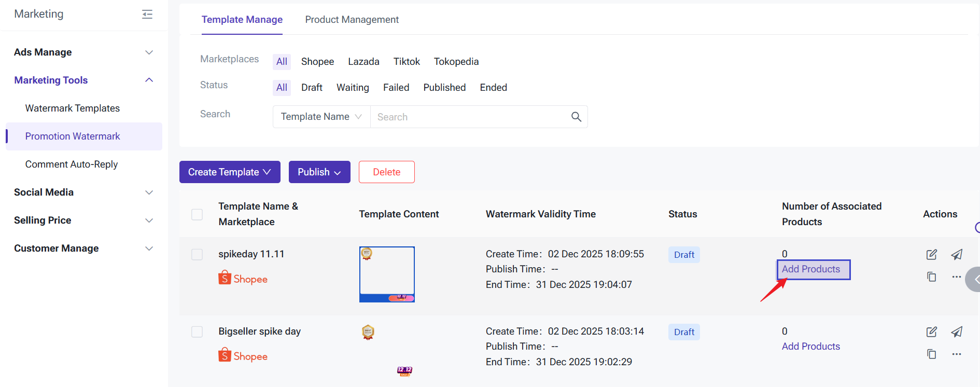Edit the spikeday 11.11 template

[x=931, y=254]
